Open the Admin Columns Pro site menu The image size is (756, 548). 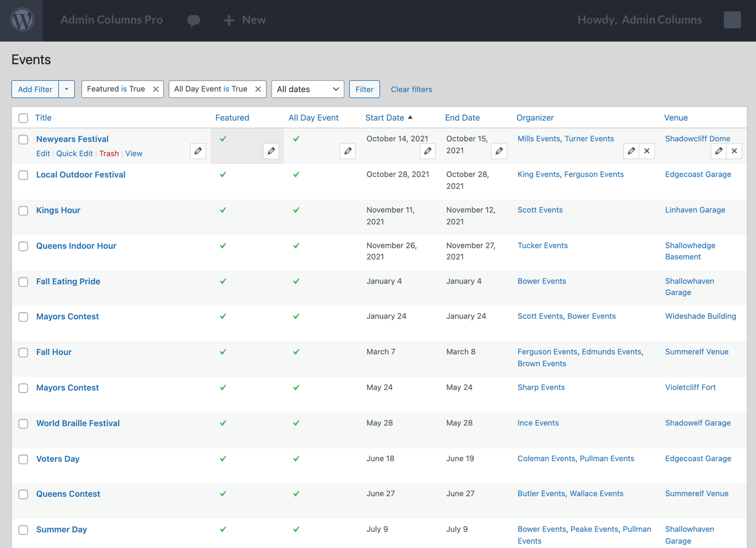pyautogui.click(x=112, y=20)
